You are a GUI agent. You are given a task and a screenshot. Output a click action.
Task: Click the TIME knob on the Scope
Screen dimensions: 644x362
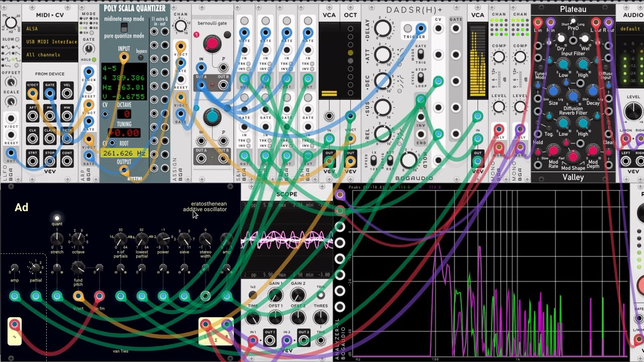click(253, 317)
